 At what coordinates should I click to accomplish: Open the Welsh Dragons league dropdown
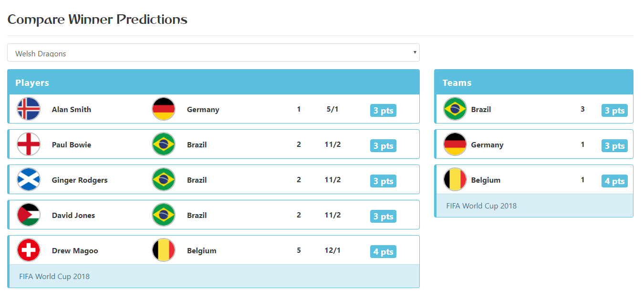click(213, 52)
